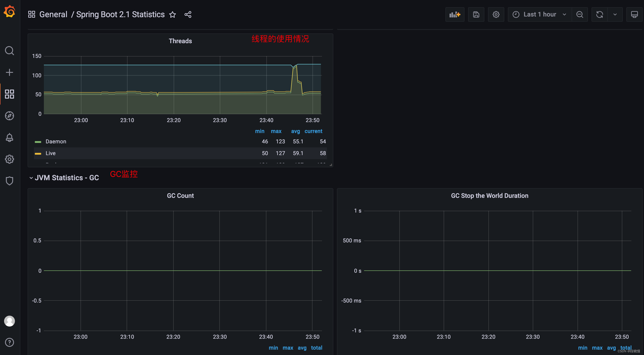Click the green Daemon color swatch

38,142
